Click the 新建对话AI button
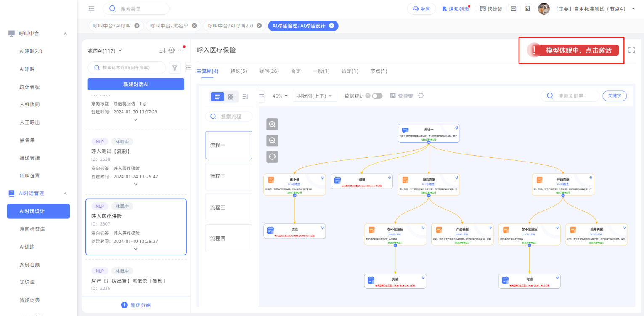The image size is (644, 316). (136, 84)
